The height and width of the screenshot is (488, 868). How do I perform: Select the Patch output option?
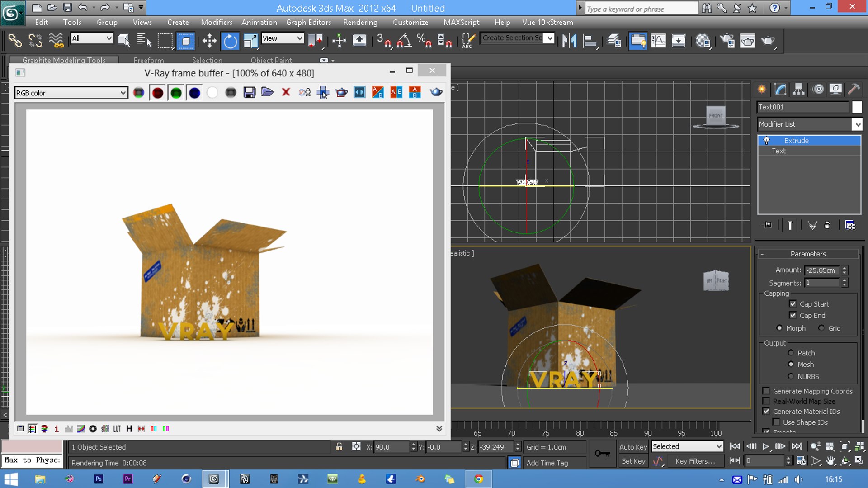point(791,353)
